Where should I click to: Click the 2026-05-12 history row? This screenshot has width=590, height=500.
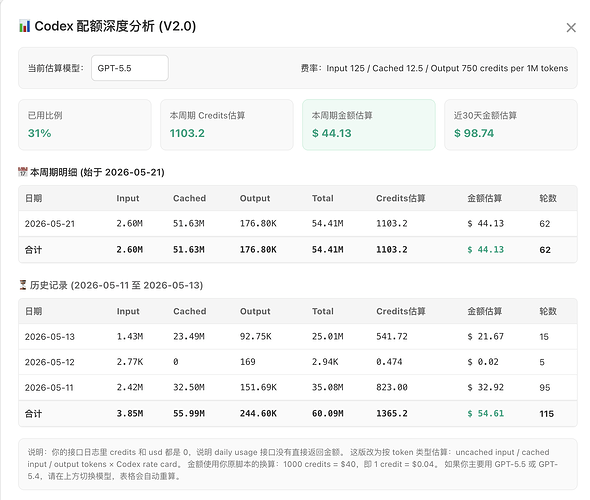(x=298, y=362)
